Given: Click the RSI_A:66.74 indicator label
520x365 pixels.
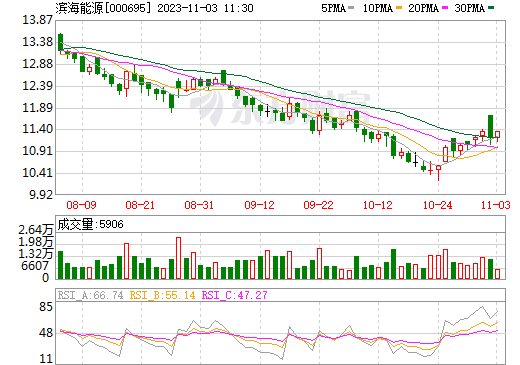Looking at the screenshot, I should (91, 295).
